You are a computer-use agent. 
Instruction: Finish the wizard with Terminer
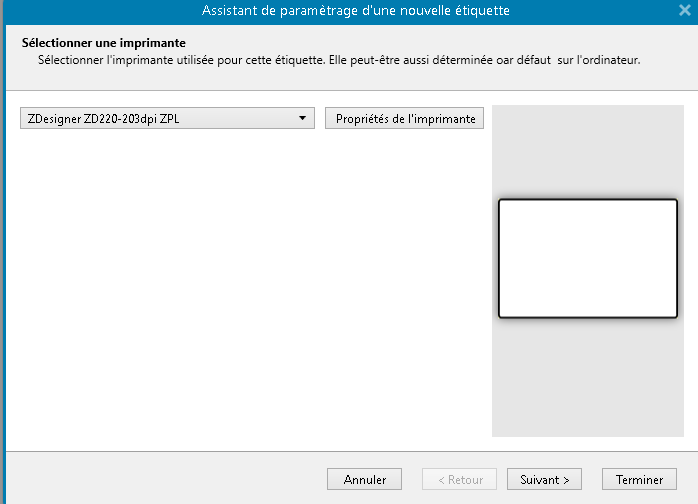point(639,480)
